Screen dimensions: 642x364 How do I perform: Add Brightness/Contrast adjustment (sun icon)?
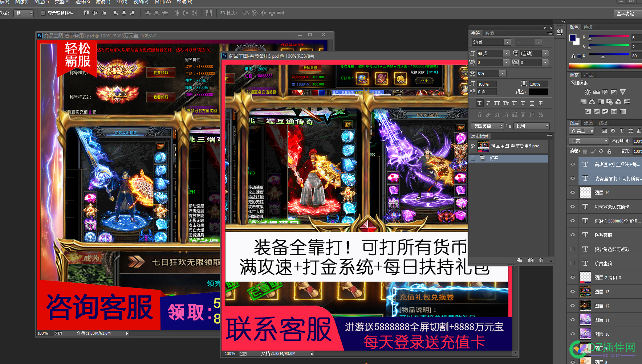(588, 92)
